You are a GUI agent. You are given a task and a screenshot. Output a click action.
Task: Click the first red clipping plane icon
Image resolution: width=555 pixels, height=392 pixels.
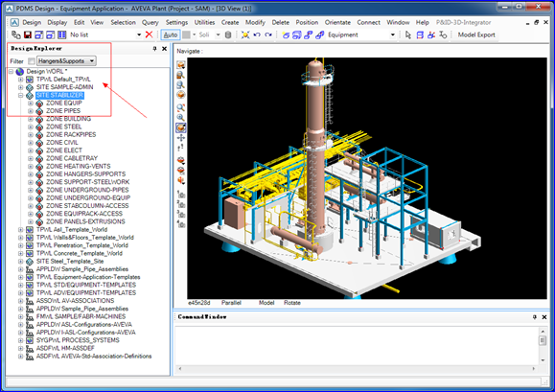tap(181, 161)
